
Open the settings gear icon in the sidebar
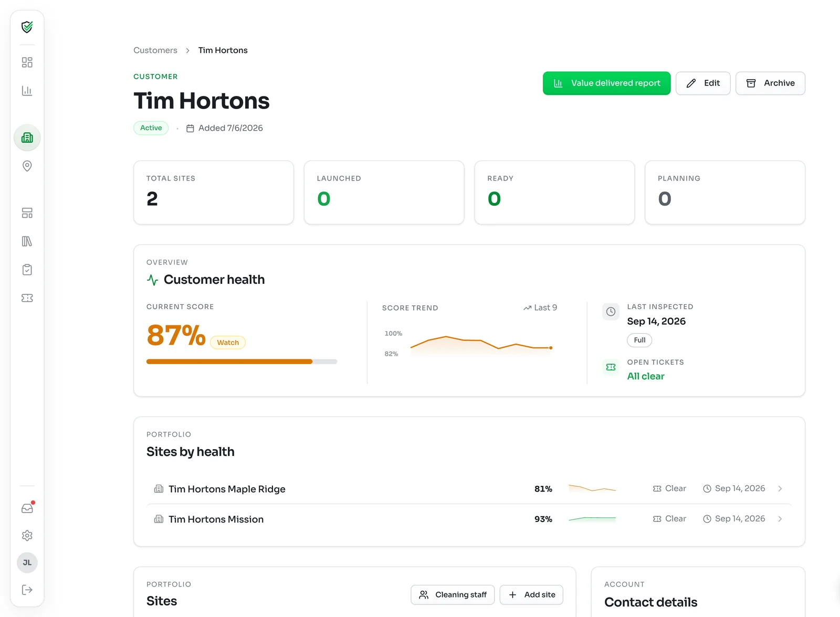(x=27, y=536)
